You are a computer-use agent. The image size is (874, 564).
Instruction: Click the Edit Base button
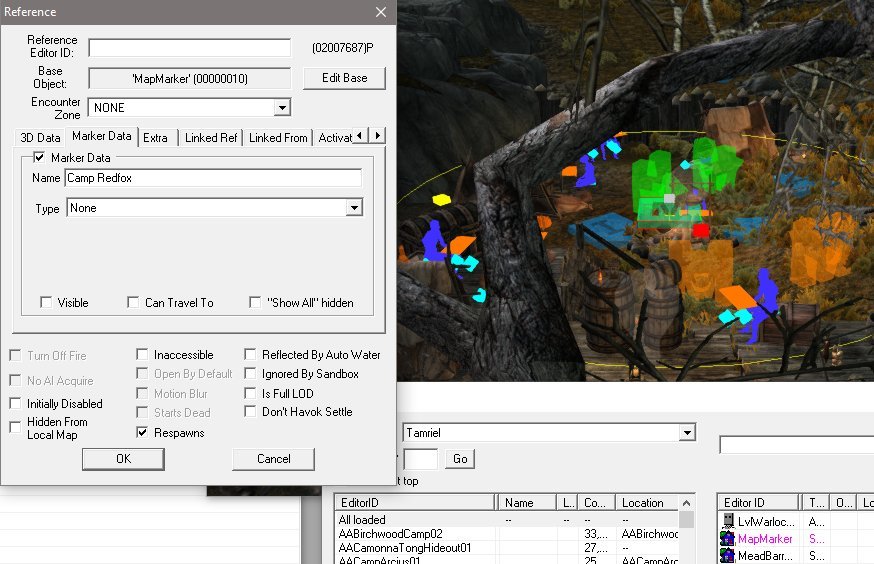tap(344, 78)
